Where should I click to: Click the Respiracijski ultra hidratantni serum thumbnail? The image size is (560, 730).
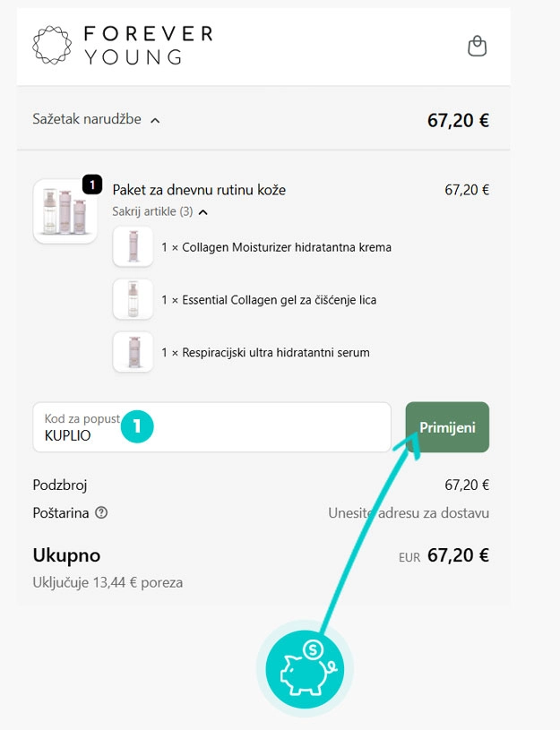pos(133,351)
